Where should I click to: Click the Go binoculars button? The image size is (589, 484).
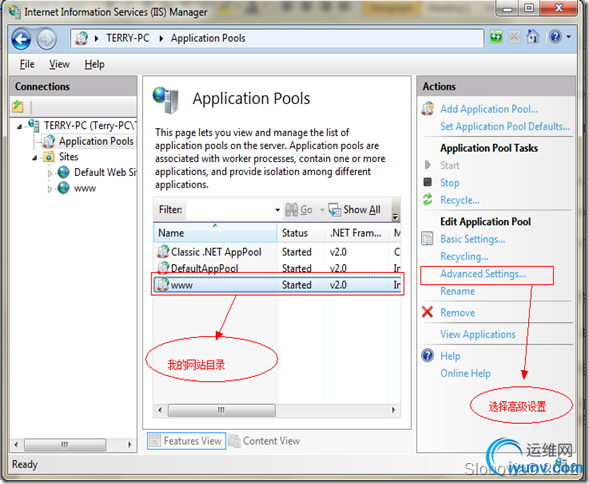299,210
